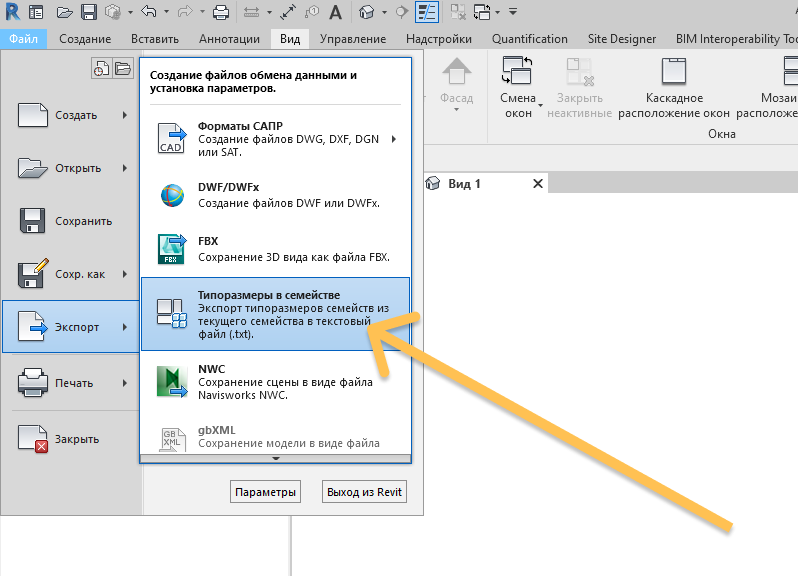This screenshot has width=798, height=576.
Task: Switch to the Site Designer ribbon tab
Action: tap(621, 39)
